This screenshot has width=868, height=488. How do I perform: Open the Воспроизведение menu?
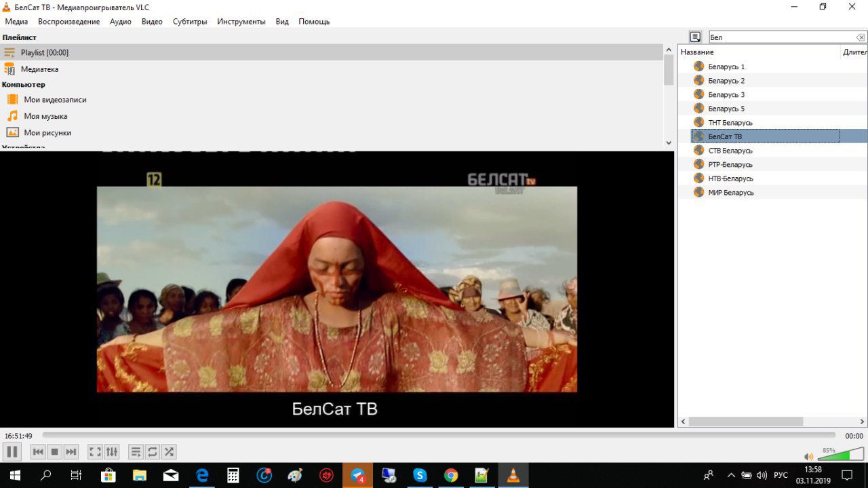tap(68, 22)
